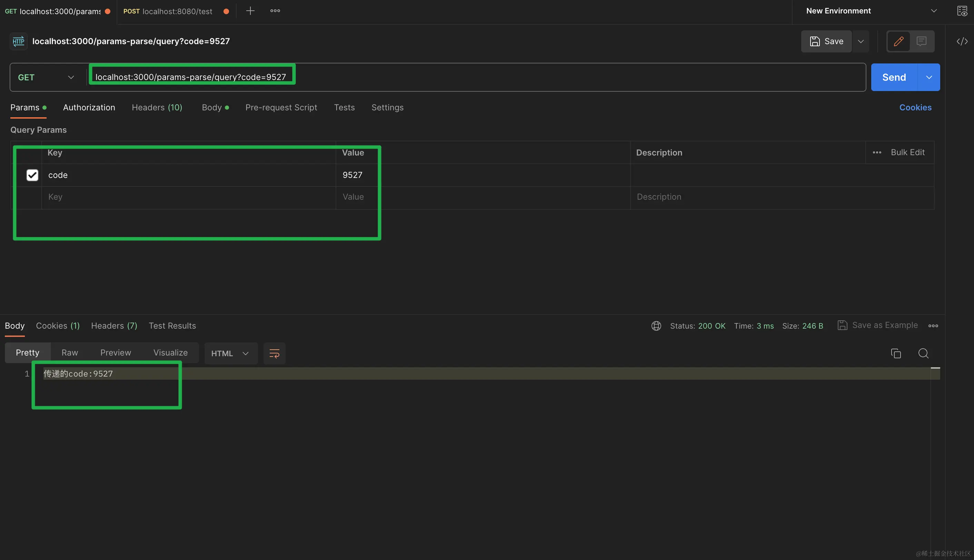This screenshot has width=974, height=560.
Task: Open the Cookies link
Action: [x=915, y=107]
